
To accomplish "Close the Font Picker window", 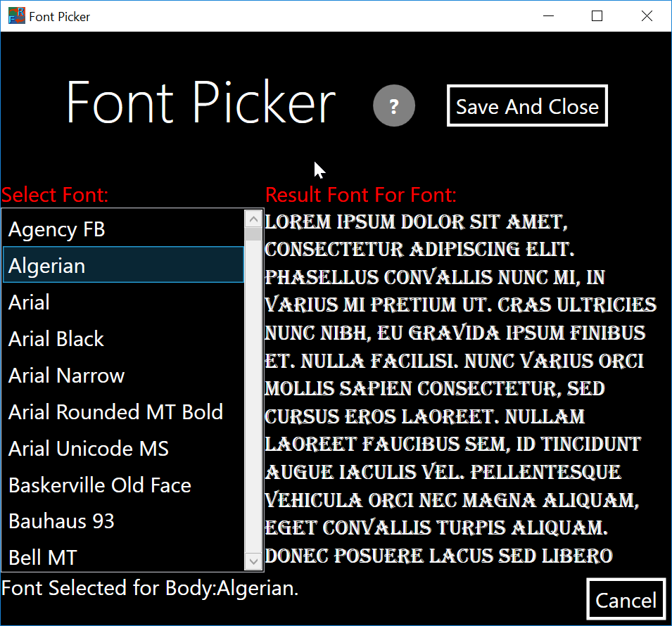I will [647, 16].
